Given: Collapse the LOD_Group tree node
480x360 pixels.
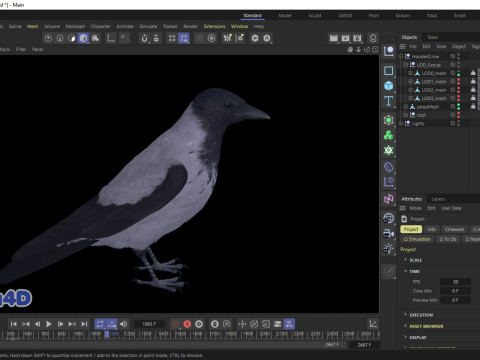Looking at the screenshot, I should pyautogui.click(x=406, y=65).
